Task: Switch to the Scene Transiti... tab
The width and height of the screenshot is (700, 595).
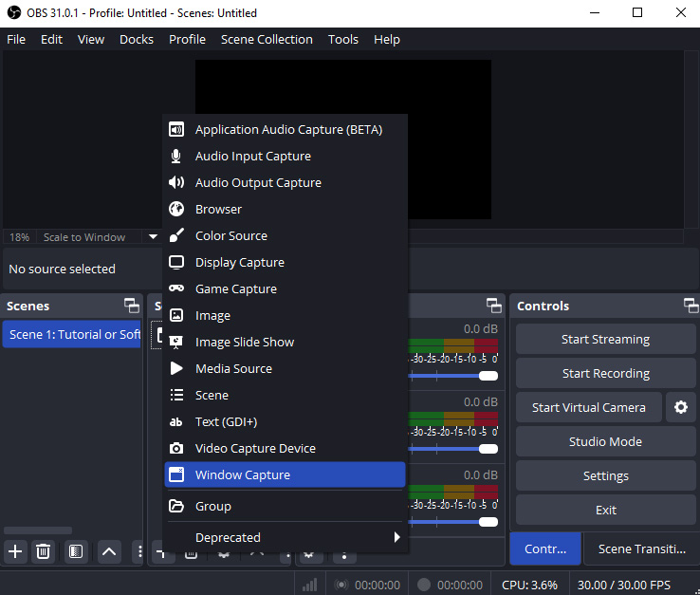Action: (x=642, y=549)
